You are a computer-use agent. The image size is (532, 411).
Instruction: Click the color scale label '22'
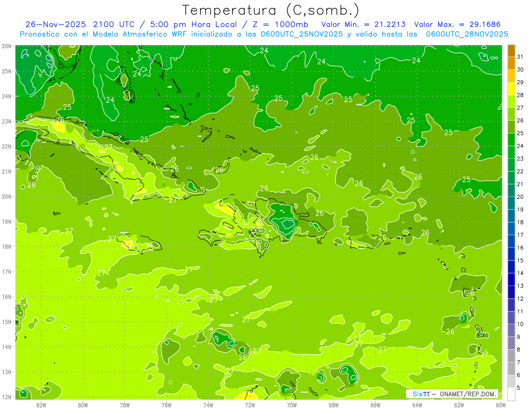[x=520, y=171]
